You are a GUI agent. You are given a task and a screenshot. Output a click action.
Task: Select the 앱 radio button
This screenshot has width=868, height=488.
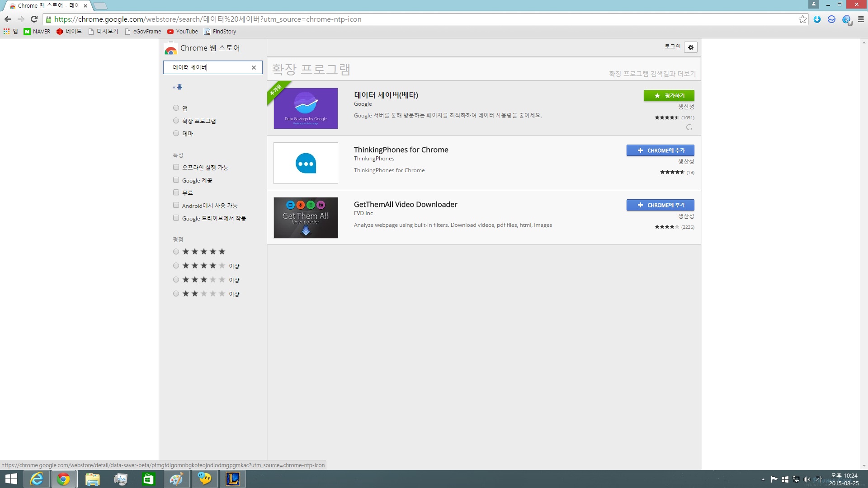pyautogui.click(x=176, y=108)
